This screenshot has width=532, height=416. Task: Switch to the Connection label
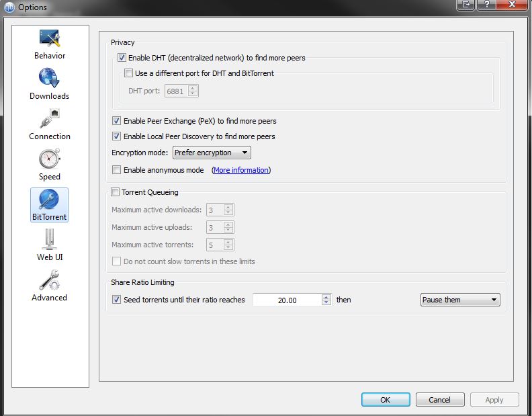(x=50, y=136)
